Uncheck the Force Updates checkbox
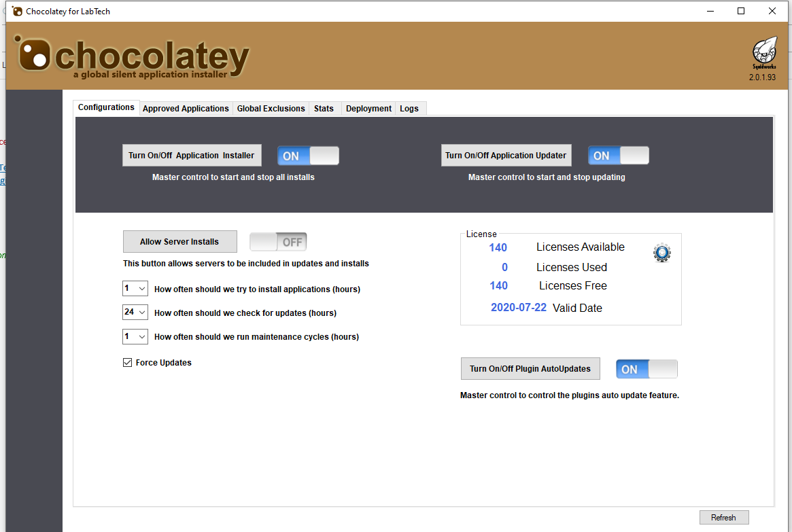Screen dimensions: 792x532 coord(127,363)
